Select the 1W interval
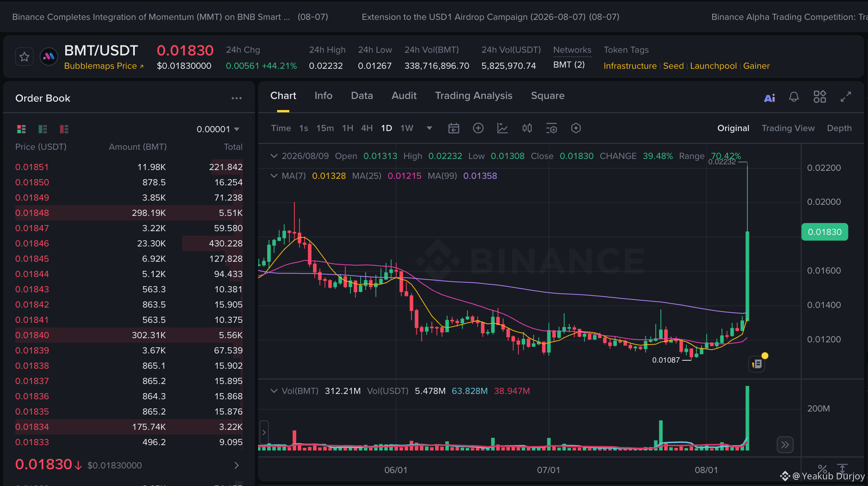This screenshot has width=868, height=486. pos(407,128)
